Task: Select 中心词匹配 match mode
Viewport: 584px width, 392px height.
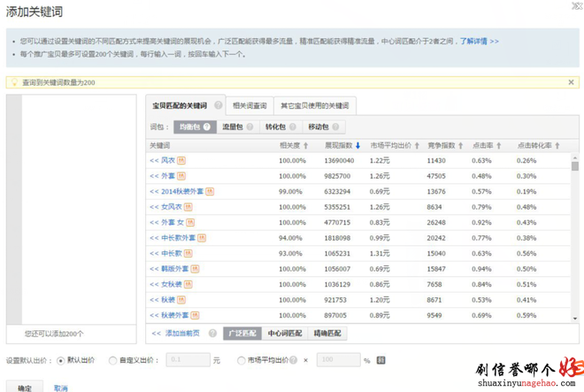Action: 285,333
